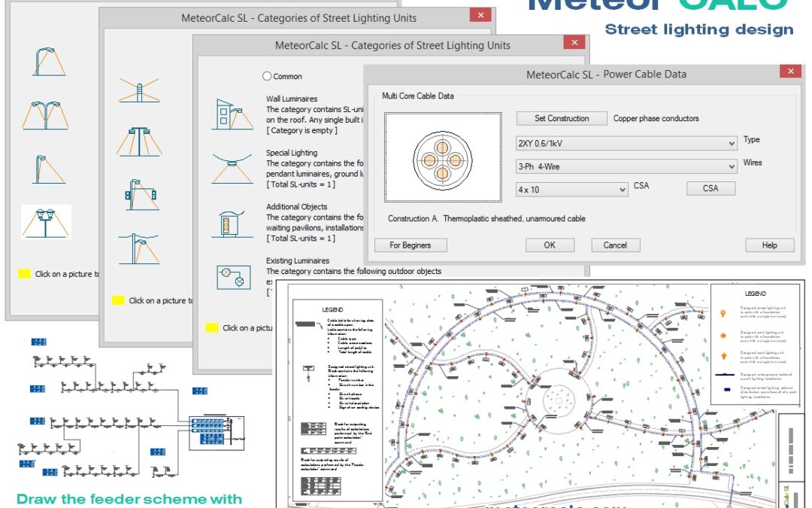The image size is (812, 508).
Task: Pick the short pole floodlight icon
Action: (48, 169)
